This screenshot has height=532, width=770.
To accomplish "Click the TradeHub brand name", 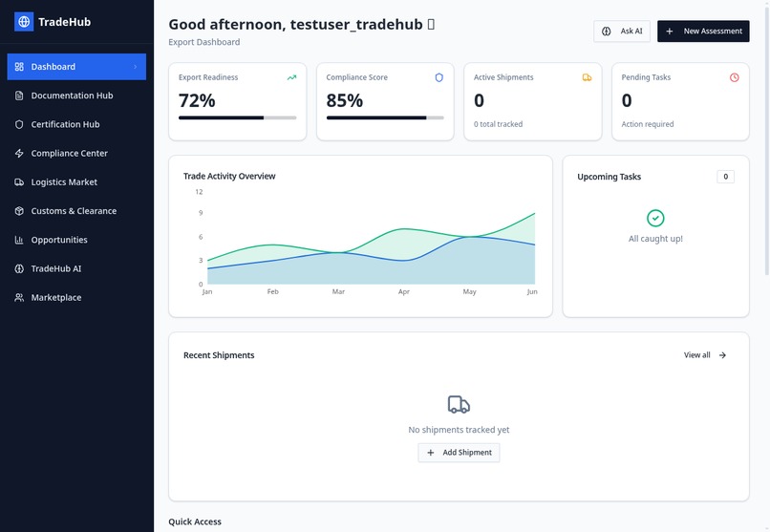I will click(64, 22).
